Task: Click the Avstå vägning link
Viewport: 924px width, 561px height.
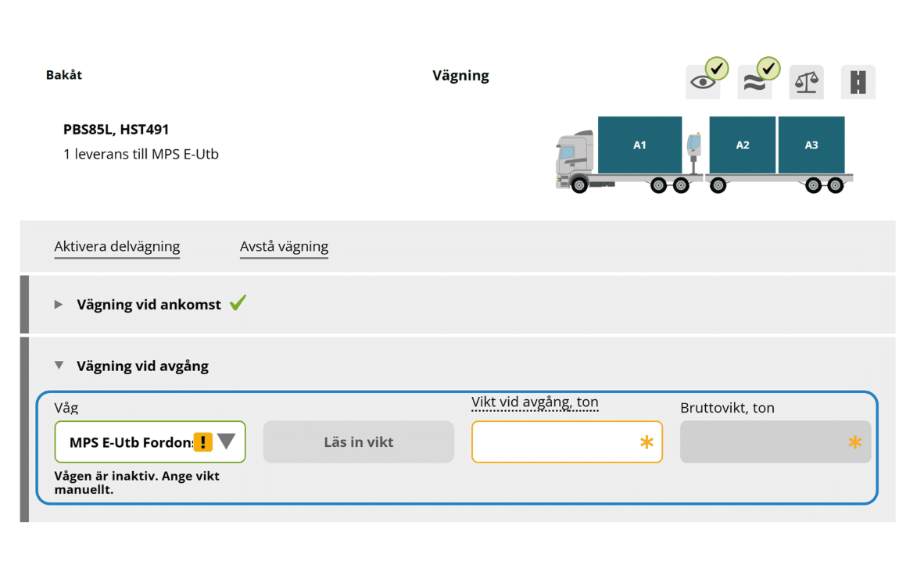Action: pyautogui.click(x=284, y=246)
